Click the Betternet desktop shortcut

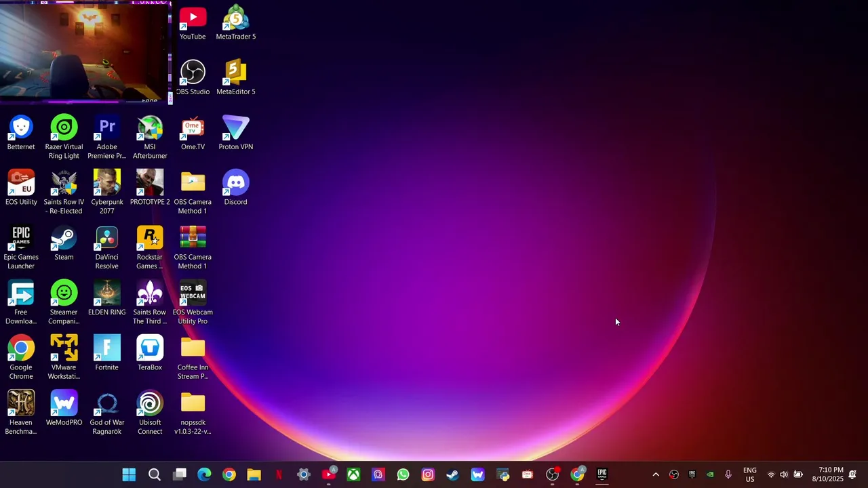click(x=21, y=133)
